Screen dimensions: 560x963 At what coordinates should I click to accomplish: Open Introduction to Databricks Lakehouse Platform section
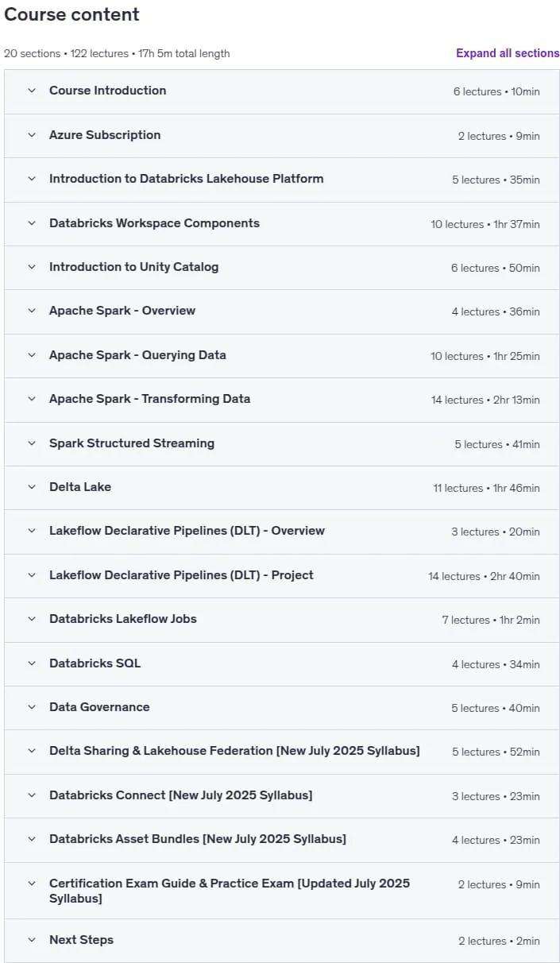[282, 180]
